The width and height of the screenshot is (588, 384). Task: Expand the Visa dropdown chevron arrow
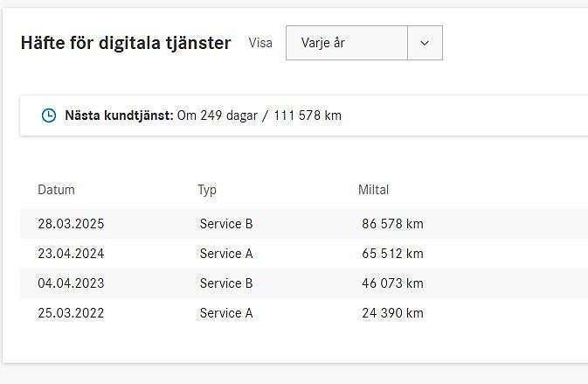tap(425, 43)
